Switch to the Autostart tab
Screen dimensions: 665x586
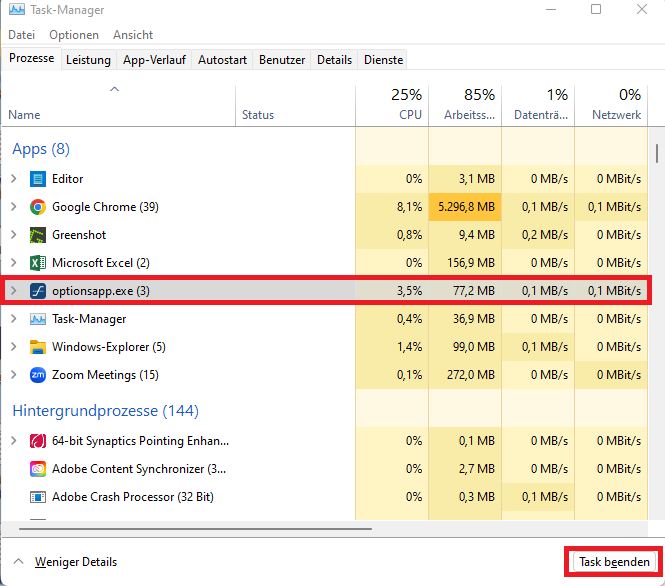point(222,60)
